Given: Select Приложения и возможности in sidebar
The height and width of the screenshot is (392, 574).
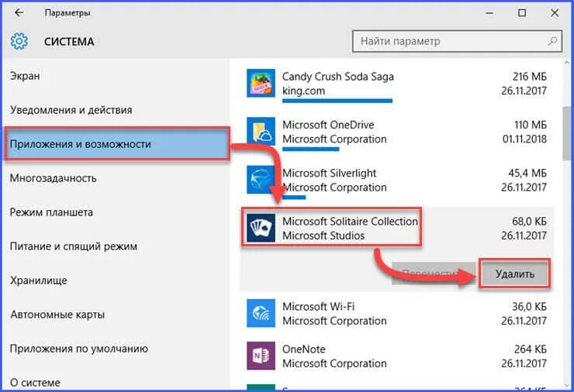Looking at the screenshot, I should (x=117, y=144).
